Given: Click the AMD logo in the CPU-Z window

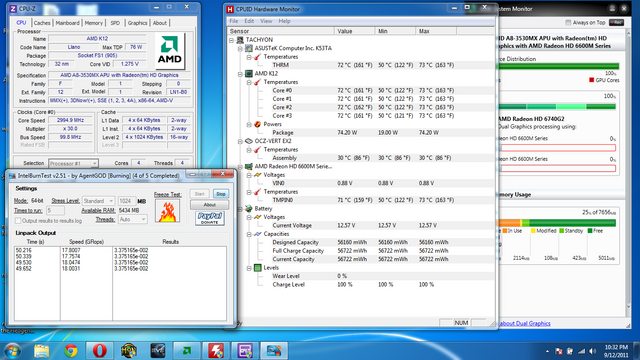Looking at the screenshot, I should (169, 51).
